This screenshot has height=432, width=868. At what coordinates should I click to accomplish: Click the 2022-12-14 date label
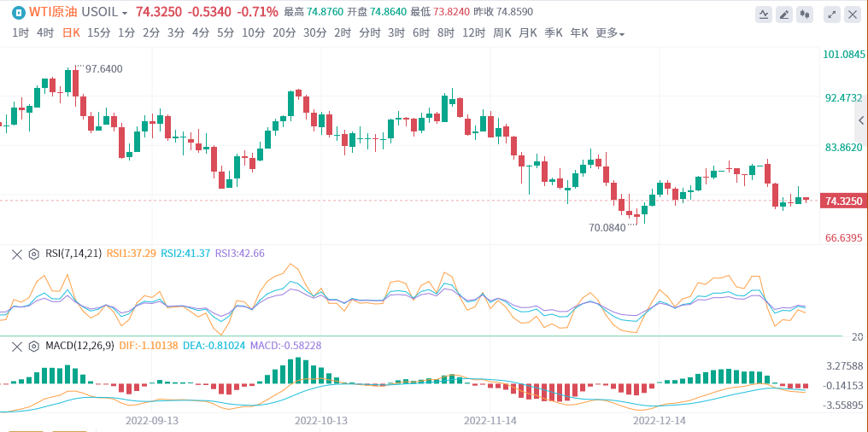(x=660, y=420)
